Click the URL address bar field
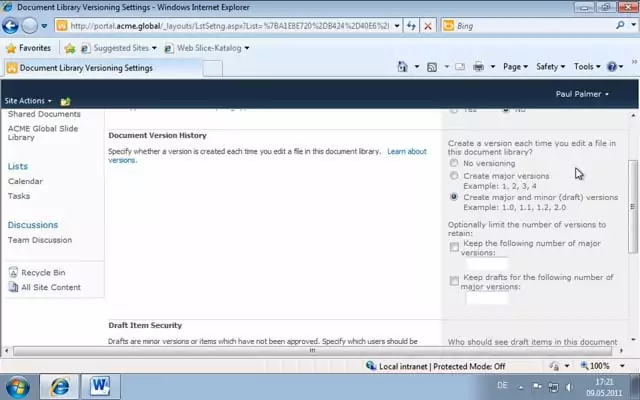The image size is (640, 400). click(x=229, y=26)
